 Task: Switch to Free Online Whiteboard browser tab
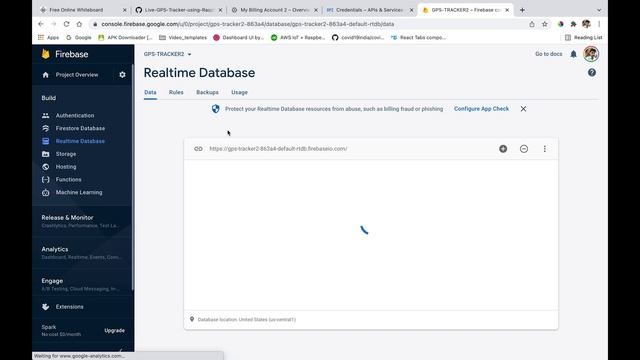click(83, 10)
